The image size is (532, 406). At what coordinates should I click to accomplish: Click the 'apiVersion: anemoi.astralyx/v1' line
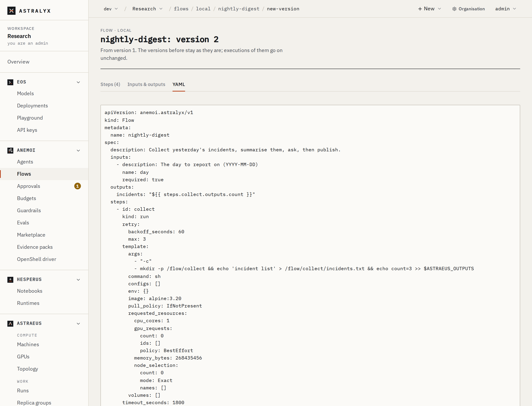[x=149, y=113]
